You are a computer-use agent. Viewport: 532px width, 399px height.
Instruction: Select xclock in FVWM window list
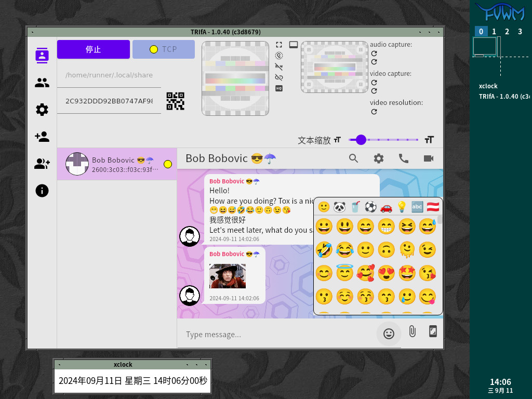click(x=488, y=86)
